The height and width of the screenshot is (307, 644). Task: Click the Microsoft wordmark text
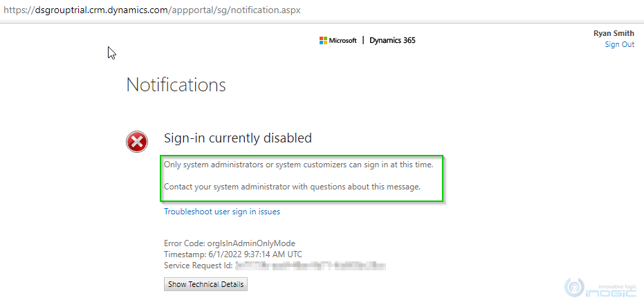click(x=343, y=41)
